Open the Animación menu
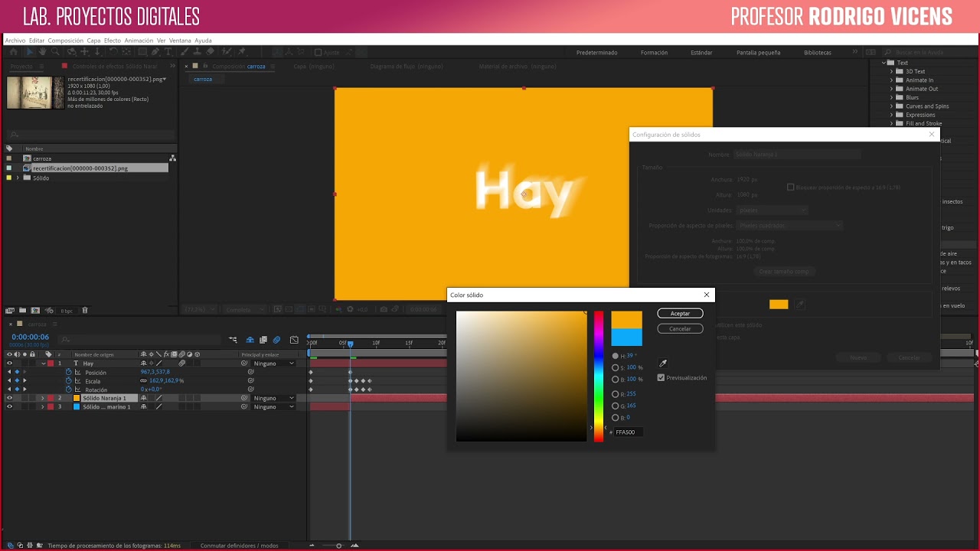The width and height of the screenshot is (980, 551). click(x=139, y=41)
